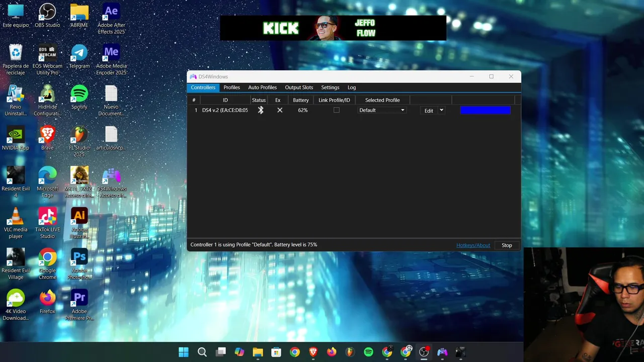Screen dimensions: 644x362
Task: Open the Selected Profile dropdown showing Default
Action: 382,110
